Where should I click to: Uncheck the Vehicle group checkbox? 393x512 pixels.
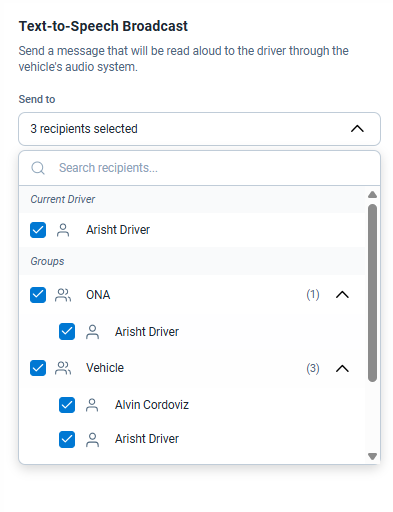click(x=38, y=368)
